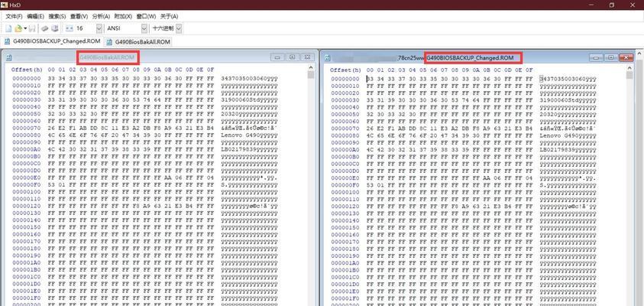Open the 编辑(E) menu

pos(35,17)
